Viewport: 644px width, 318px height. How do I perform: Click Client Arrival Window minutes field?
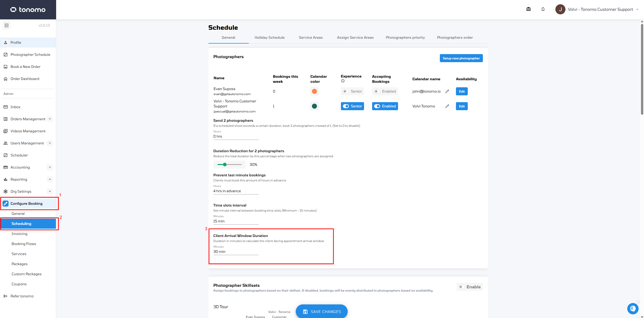point(236,252)
